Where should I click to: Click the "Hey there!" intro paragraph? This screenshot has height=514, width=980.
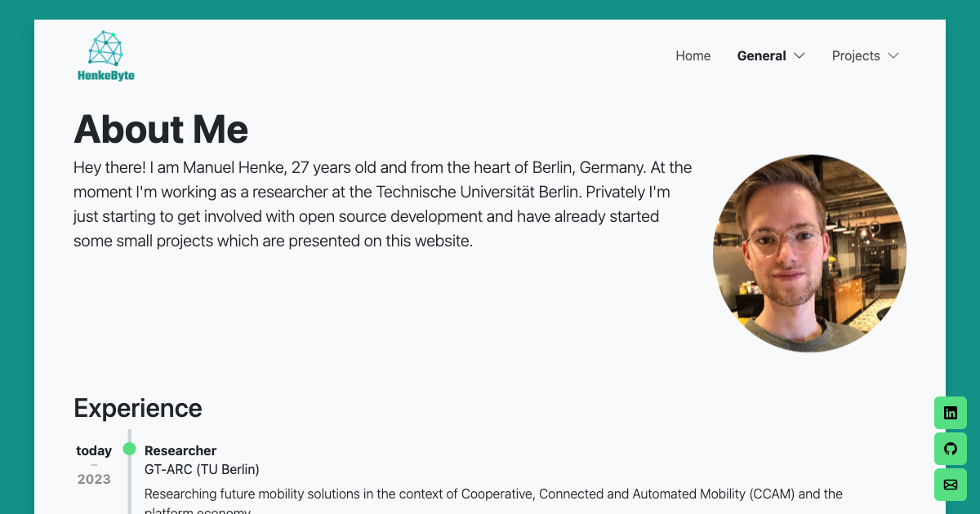[x=382, y=204]
